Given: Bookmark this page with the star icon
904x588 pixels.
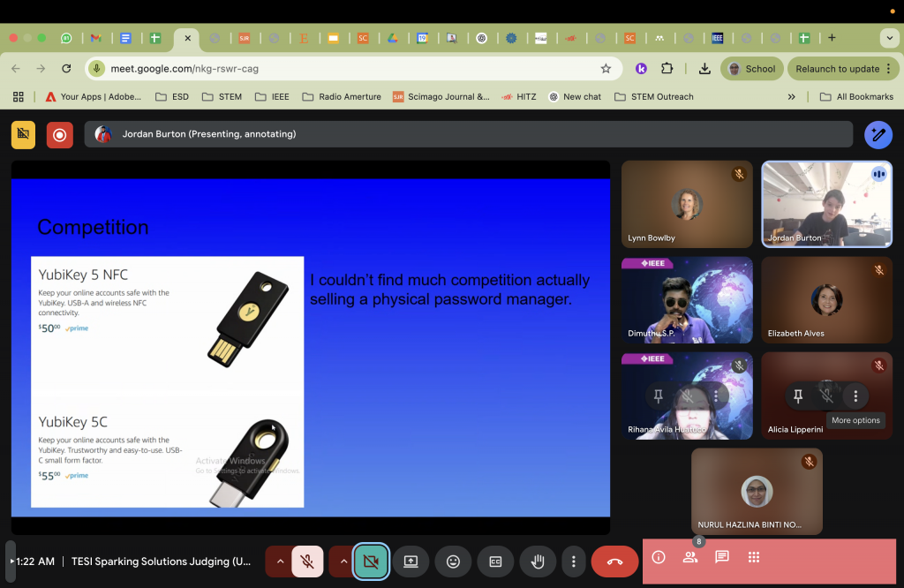Looking at the screenshot, I should (606, 69).
